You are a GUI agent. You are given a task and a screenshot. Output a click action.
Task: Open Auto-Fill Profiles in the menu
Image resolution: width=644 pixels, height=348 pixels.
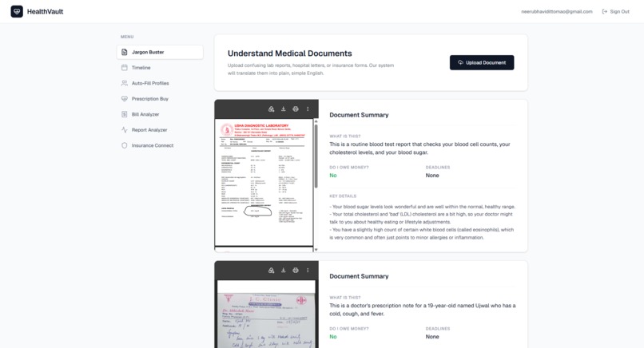(160, 83)
